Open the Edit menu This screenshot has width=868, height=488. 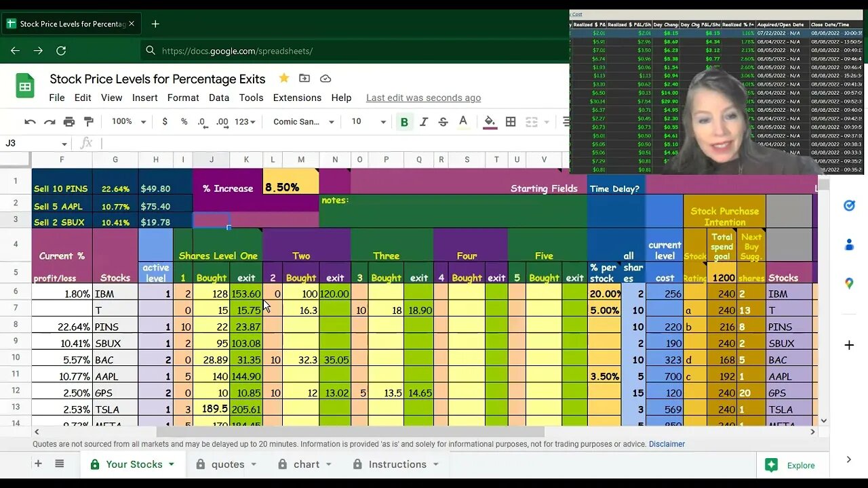point(83,98)
